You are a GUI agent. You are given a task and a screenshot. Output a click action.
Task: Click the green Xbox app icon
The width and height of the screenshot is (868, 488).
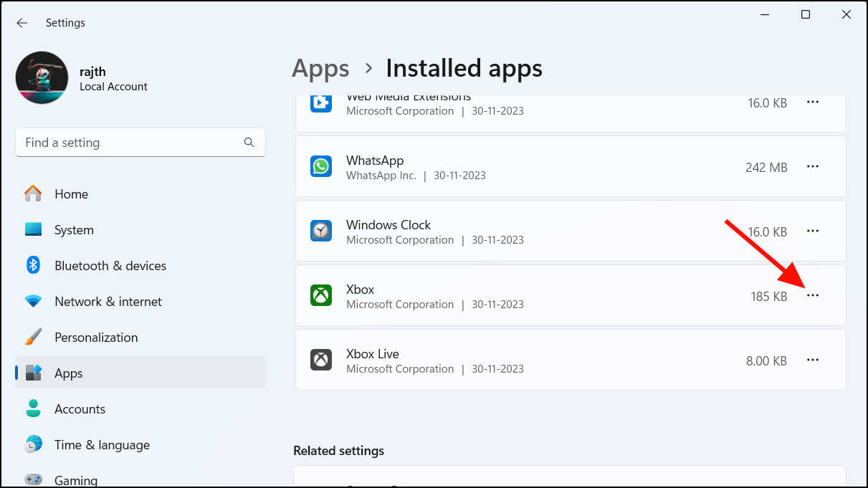point(321,295)
